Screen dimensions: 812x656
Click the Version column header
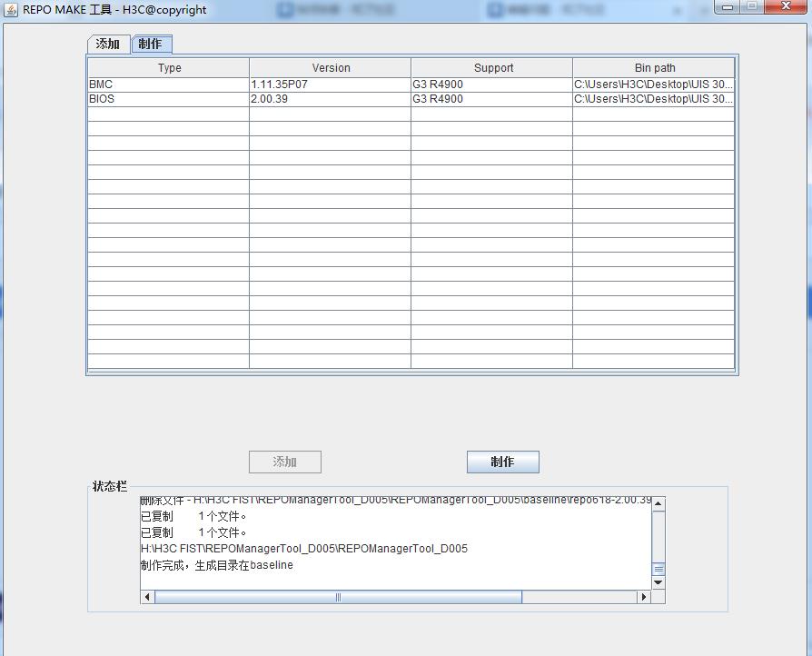click(331, 68)
